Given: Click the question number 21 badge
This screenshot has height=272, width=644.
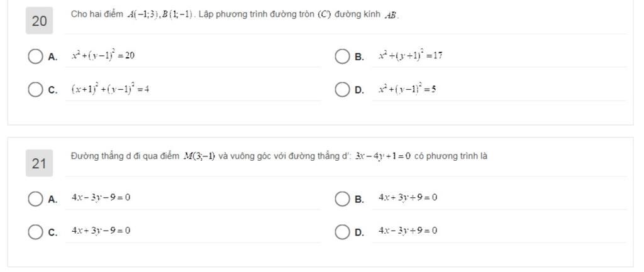Looking at the screenshot, I should click(x=39, y=164).
